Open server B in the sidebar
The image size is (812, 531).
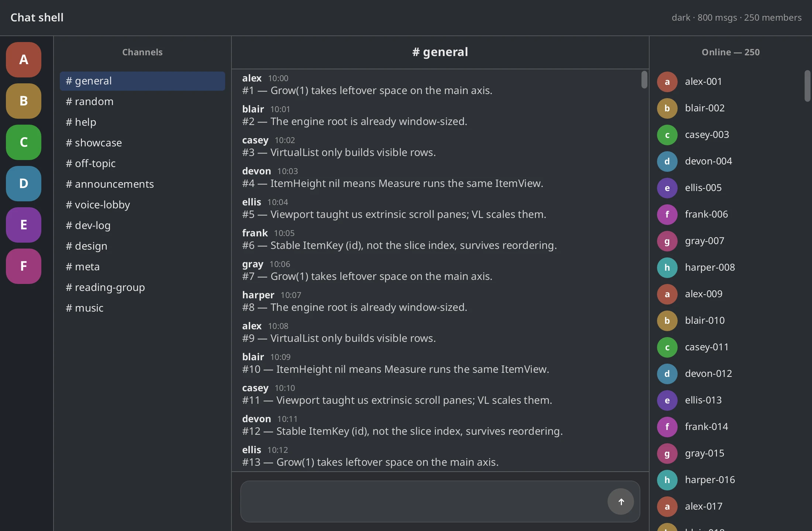[x=24, y=101]
